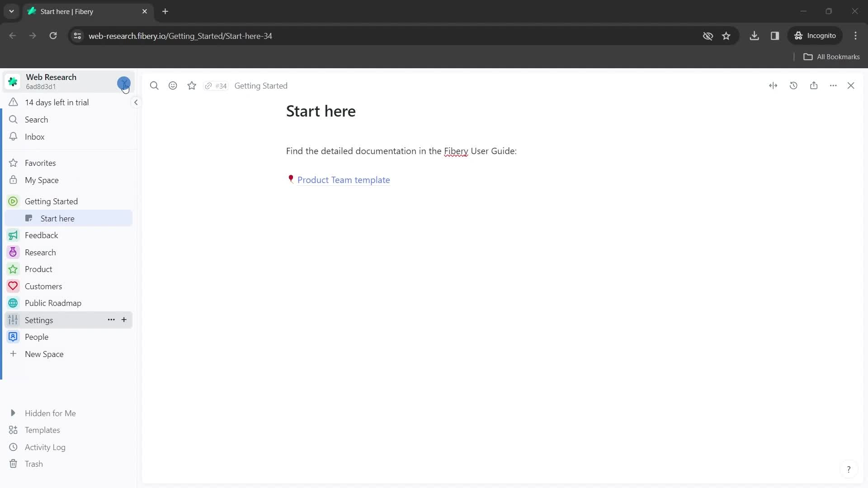The height and width of the screenshot is (488, 868).
Task: Click the People icon in sidebar
Action: coord(13,337)
